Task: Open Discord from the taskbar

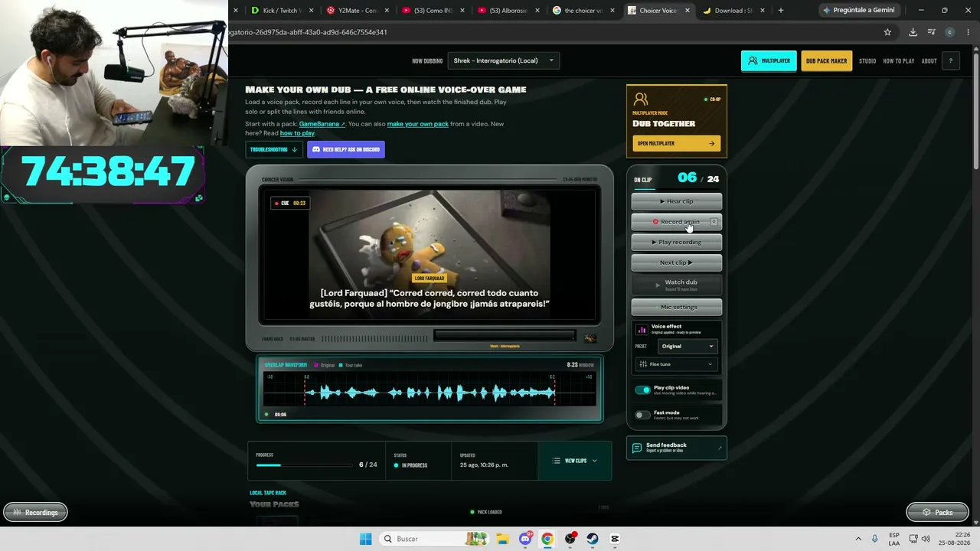Action: 525,539
